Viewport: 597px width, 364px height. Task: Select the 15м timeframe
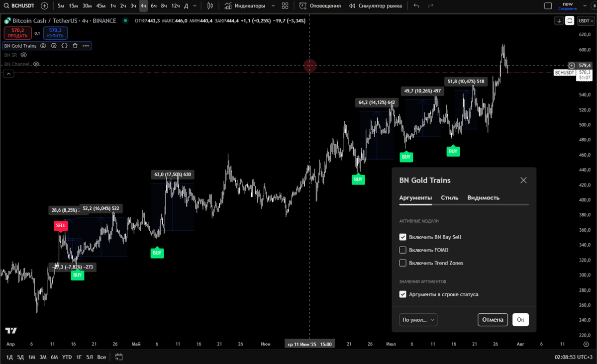(x=74, y=6)
